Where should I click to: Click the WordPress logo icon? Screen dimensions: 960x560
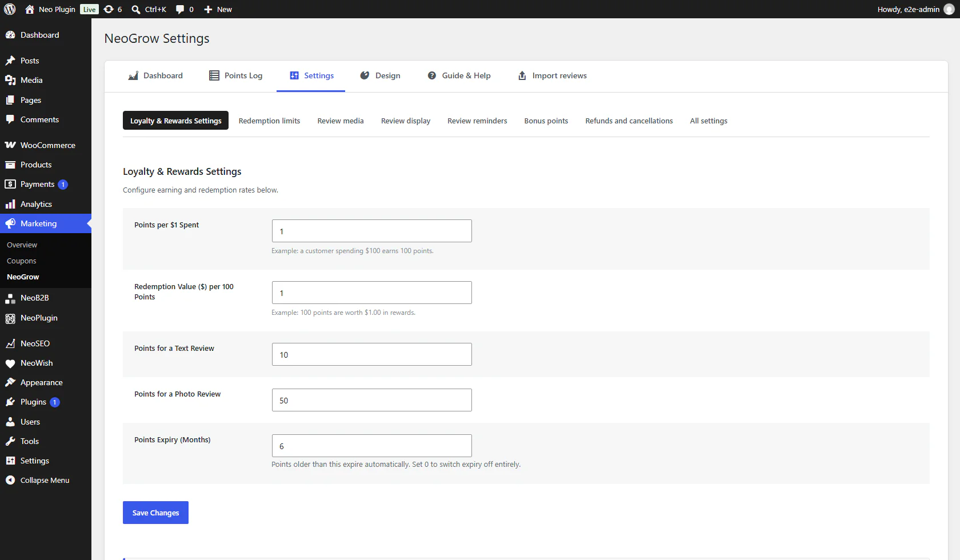tap(10, 9)
